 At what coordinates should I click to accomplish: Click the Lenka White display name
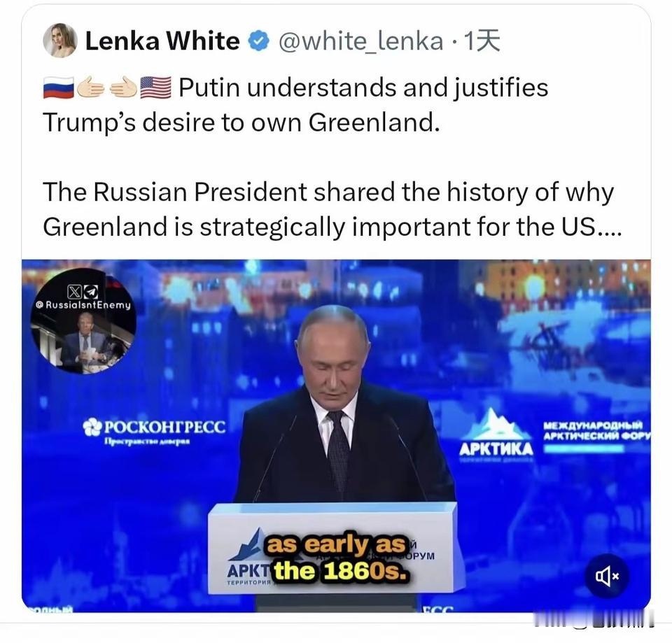tap(162, 41)
